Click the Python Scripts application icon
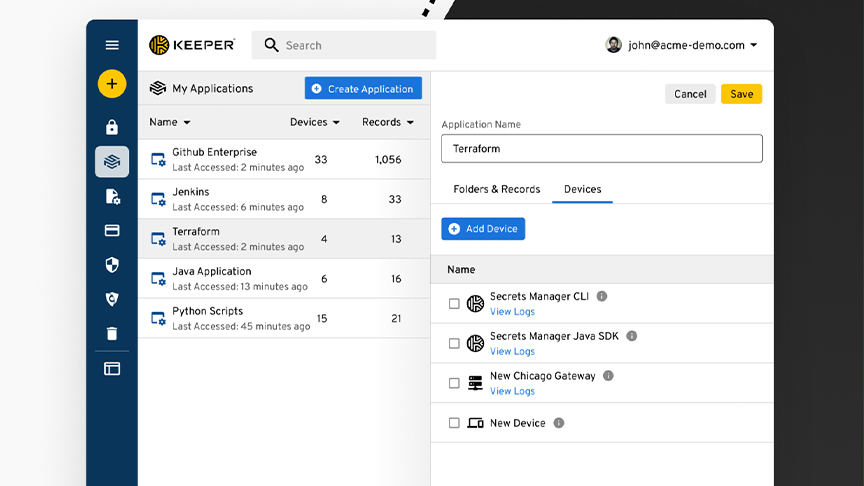This screenshot has width=864, height=486. [158, 318]
